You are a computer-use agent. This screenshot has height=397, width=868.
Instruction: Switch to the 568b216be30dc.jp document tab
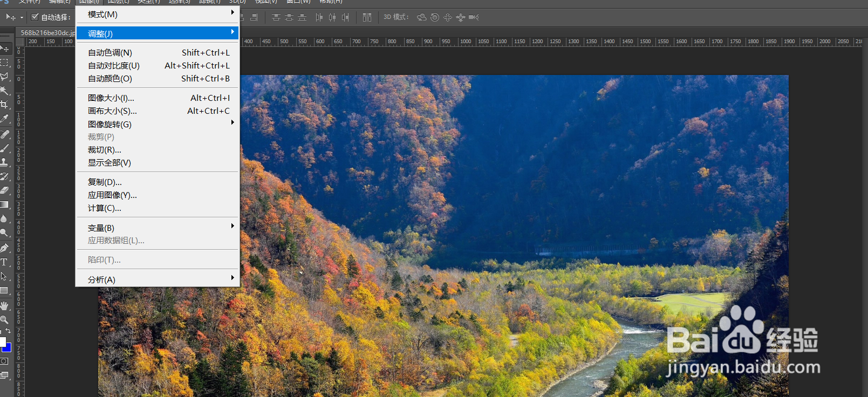47,32
